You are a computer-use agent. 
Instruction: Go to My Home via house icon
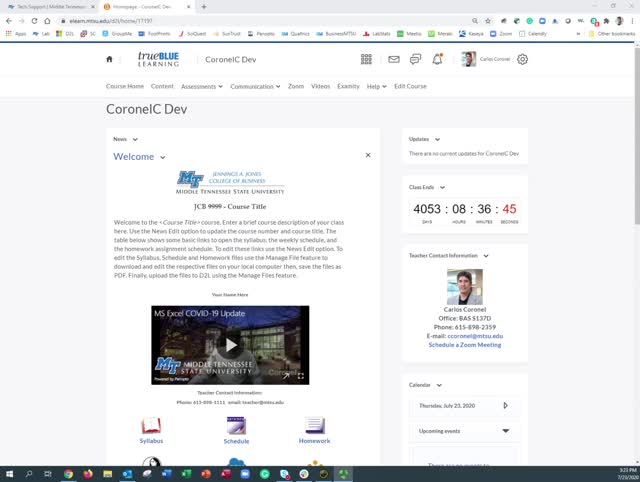click(x=110, y=60)
